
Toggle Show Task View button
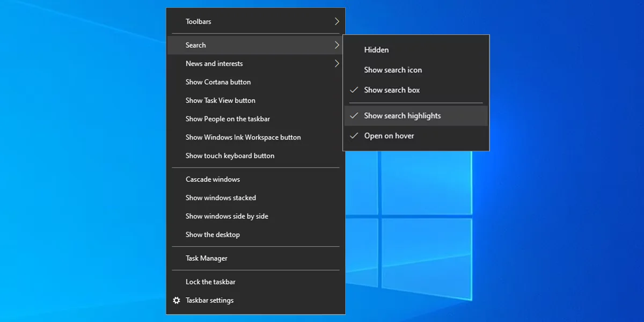pos(220,100)
